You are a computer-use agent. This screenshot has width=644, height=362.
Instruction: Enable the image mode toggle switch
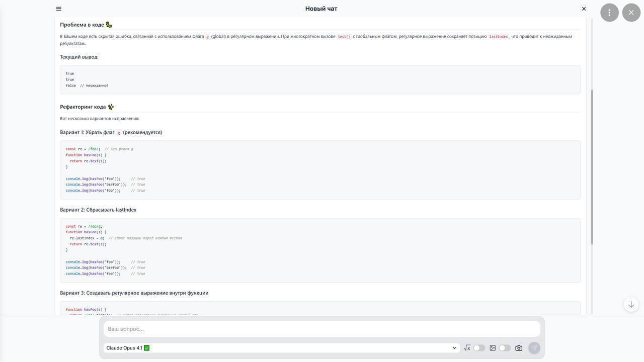[x=504, y=348]
